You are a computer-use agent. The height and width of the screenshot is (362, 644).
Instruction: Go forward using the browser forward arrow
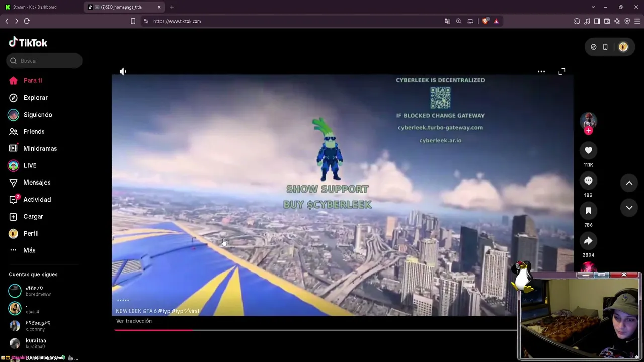click(17, 21)
